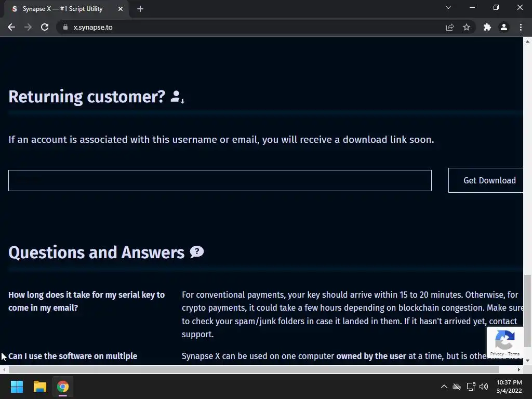Open the reCAPTCHA Privacy link

coord(497,354)
